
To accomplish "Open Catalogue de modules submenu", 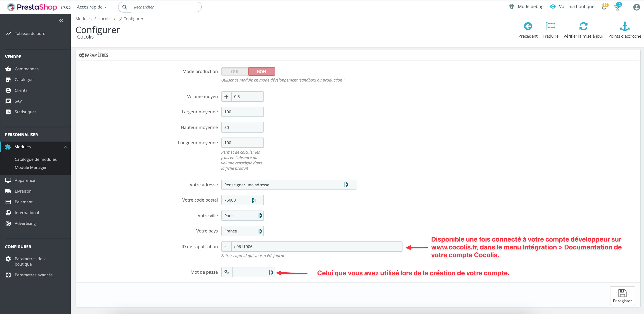I will pyautogui.click(x=36, y=159).
